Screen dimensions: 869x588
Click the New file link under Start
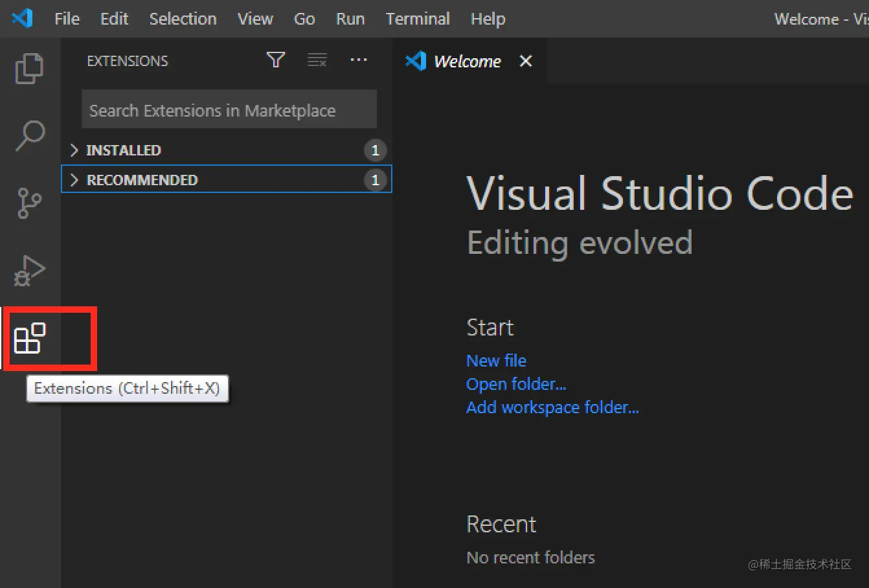[496, 360]
